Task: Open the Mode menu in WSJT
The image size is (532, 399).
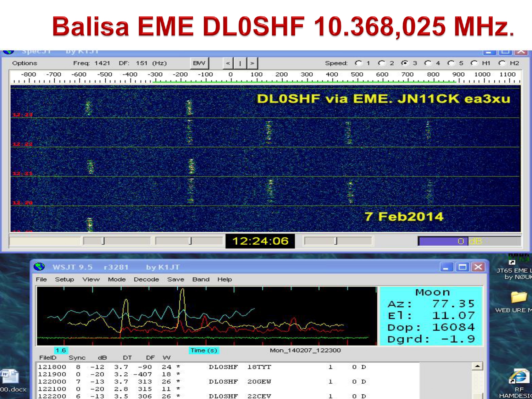Action: click(x=117, y=279)
